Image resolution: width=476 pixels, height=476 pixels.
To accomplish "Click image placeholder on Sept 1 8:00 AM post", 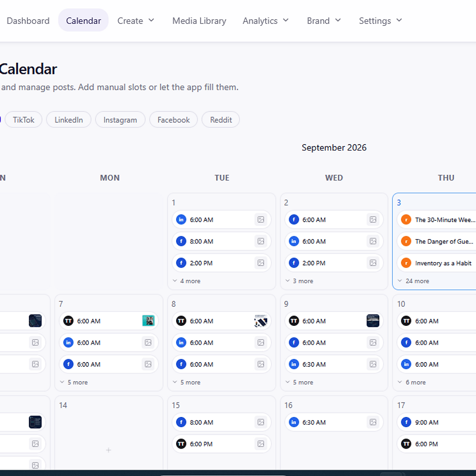I will (x=261, y=241).
